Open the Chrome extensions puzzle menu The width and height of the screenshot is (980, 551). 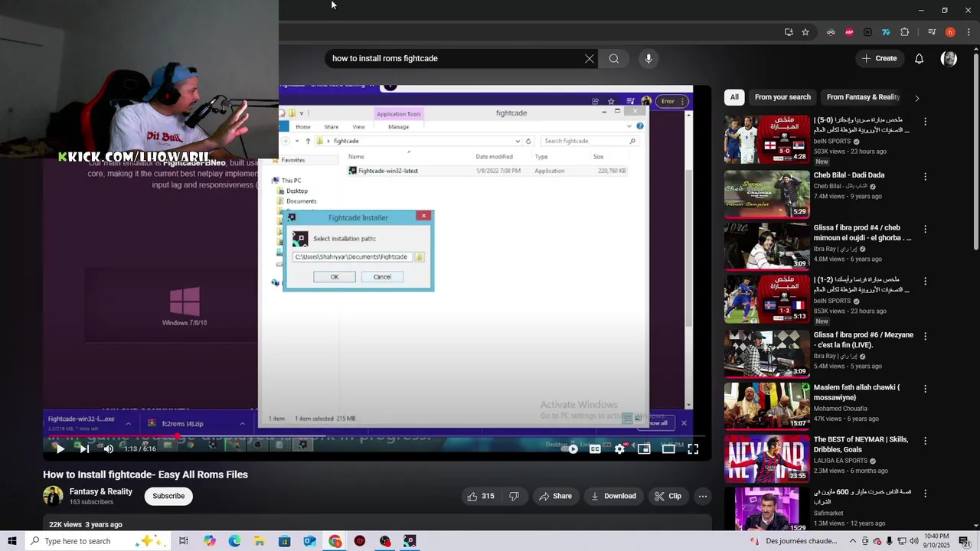click(905, 32)
